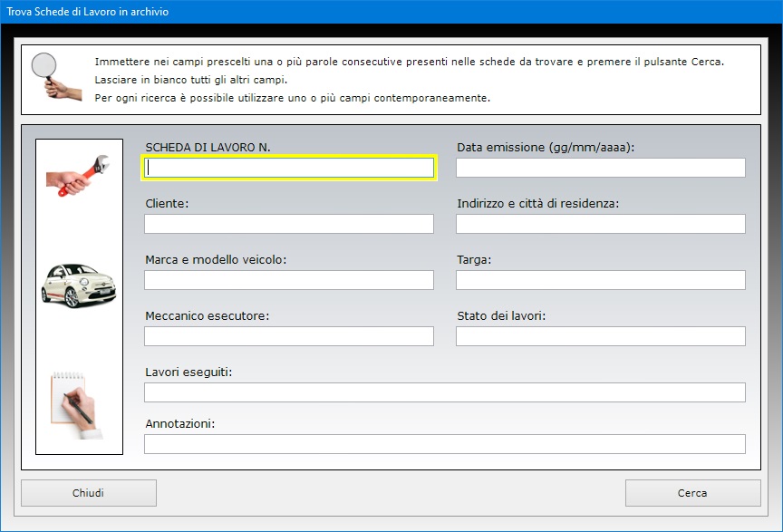Viewport: 783px width, 532px height.
Task: Click the Cerca button
Action: (692, 493)
